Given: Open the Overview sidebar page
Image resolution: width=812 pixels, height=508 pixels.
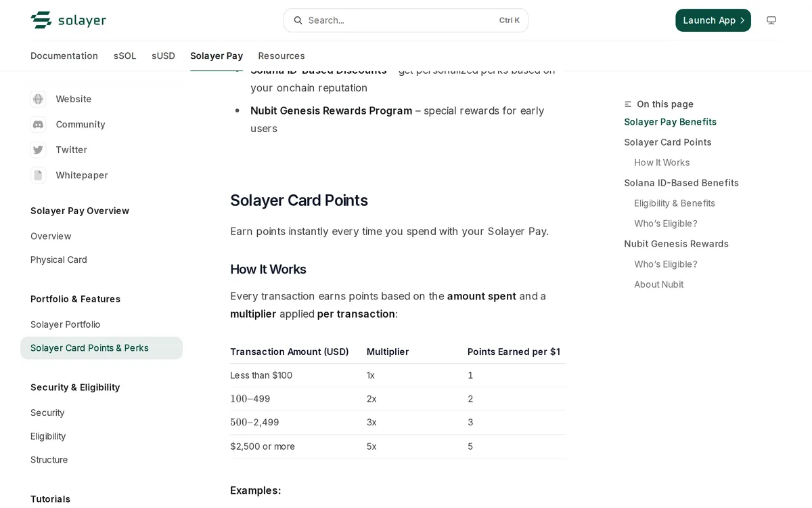Looking at the screenshot, I should click(51, 236).
